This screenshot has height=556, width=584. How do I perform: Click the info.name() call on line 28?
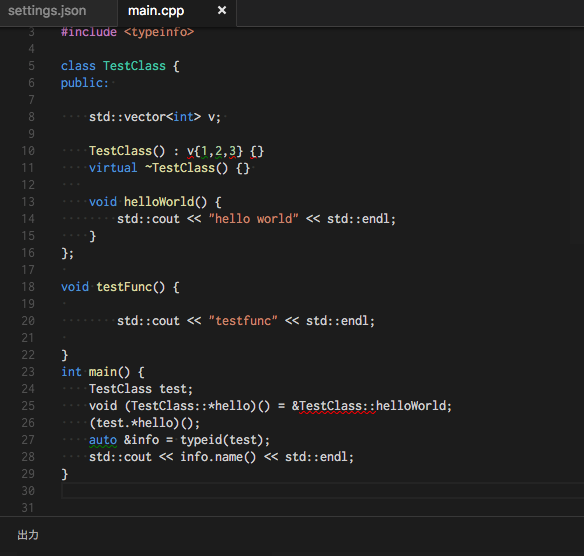[x=218, y=457]
